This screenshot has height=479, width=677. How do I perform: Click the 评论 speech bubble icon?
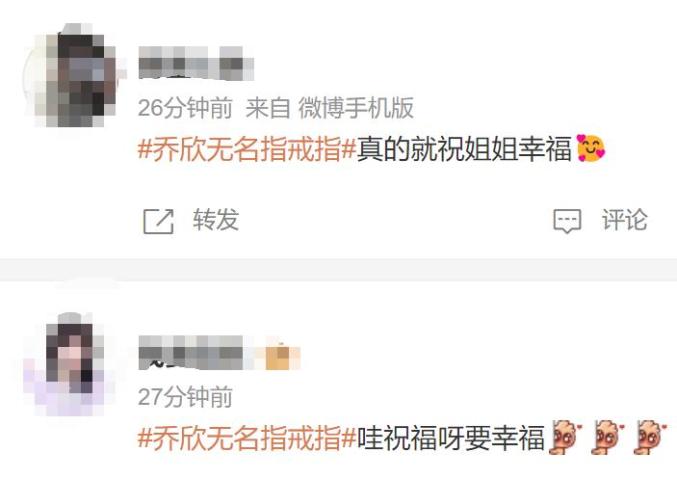point(567,221)
